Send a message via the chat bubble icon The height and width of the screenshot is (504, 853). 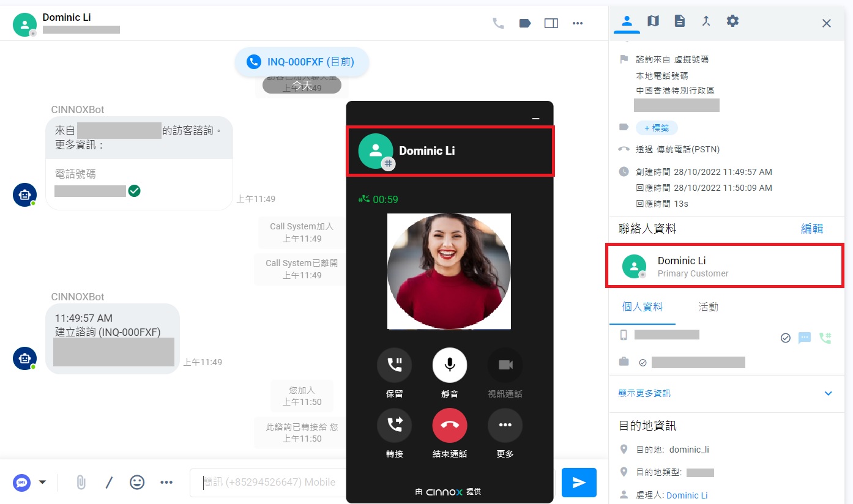click(805, 338)
